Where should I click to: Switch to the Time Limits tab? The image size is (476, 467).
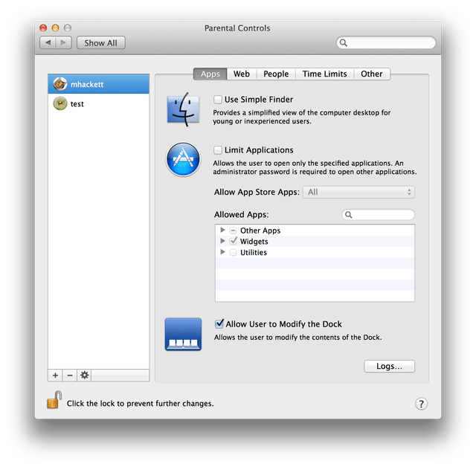(x=324, y=74)
